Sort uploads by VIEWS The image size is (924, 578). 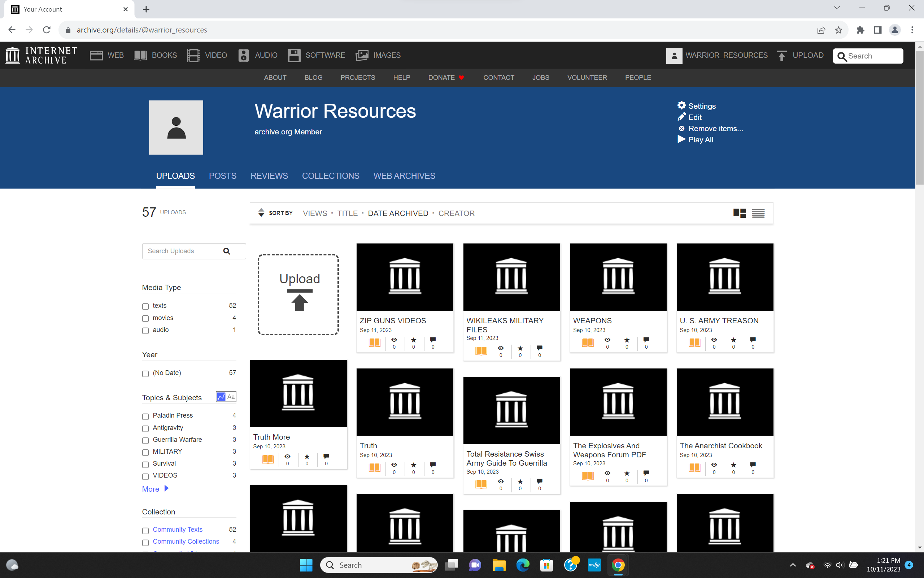(315, 213)
